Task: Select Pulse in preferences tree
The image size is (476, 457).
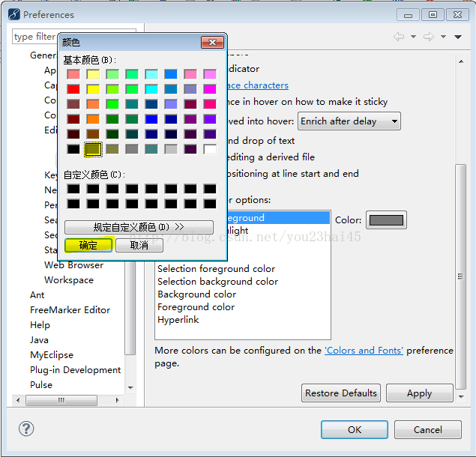Action: [41, 385]
